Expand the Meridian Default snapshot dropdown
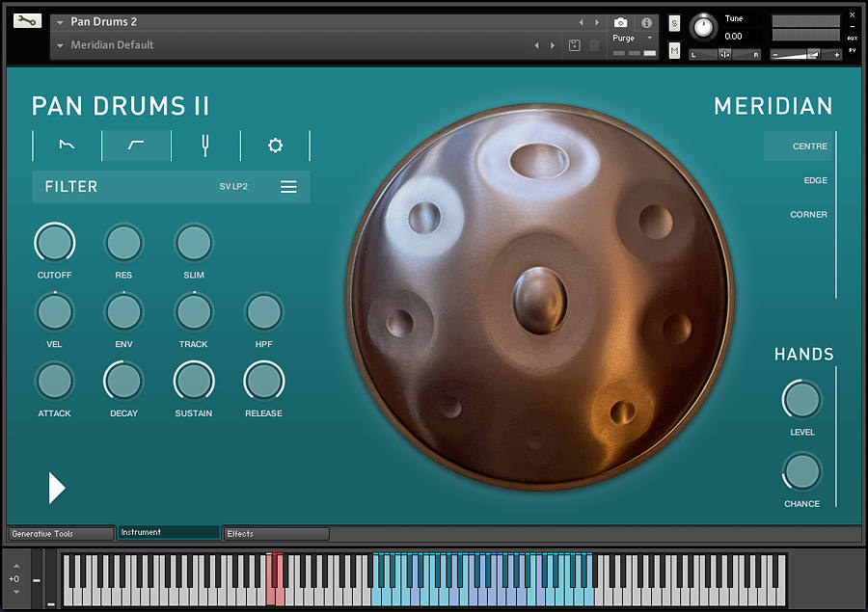The width and height of the screenshot is (868, 612). pos(60,45)
